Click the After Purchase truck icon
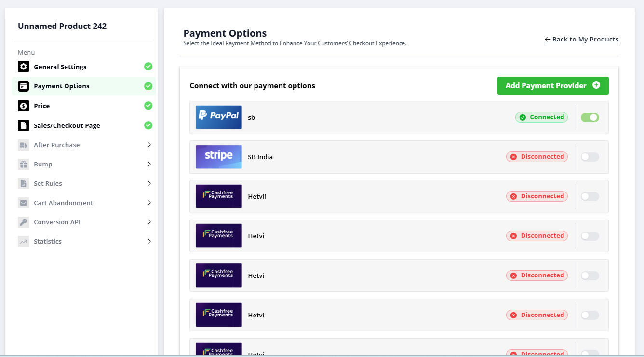Image resolution: width=644 pixels, height=357 pixels. coord(24,145)
